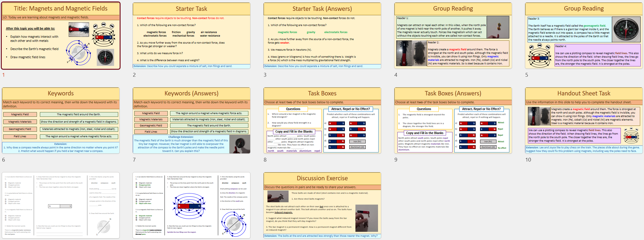Select slide 5 'Group Reading' with Reader 3
Viewport: 644px width, 240px height.
click(584, 36)
